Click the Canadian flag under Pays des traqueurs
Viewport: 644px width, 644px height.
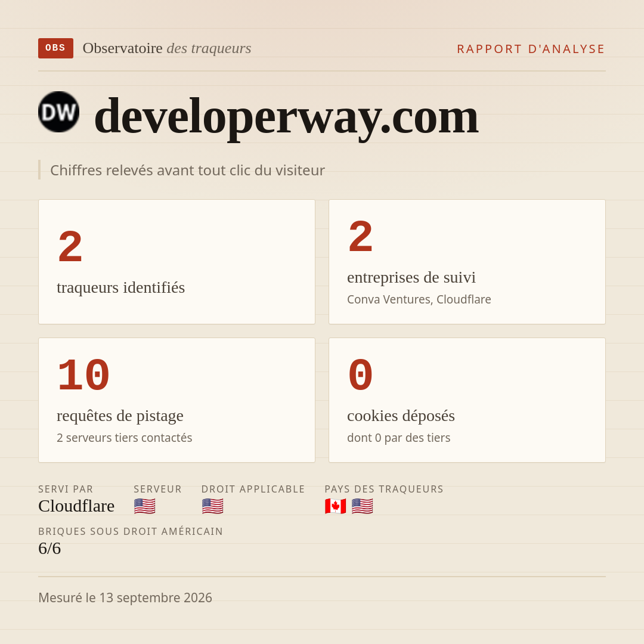335,506
